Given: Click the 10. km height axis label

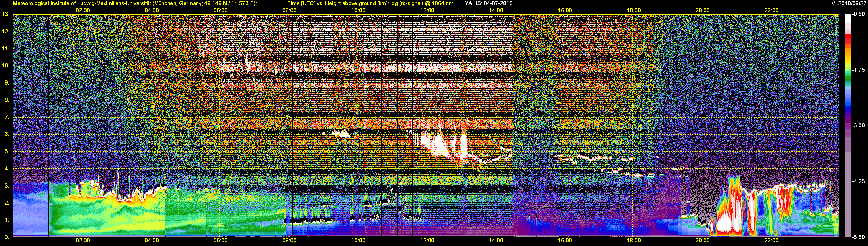Looking at the screenshot, I should 5,66.
